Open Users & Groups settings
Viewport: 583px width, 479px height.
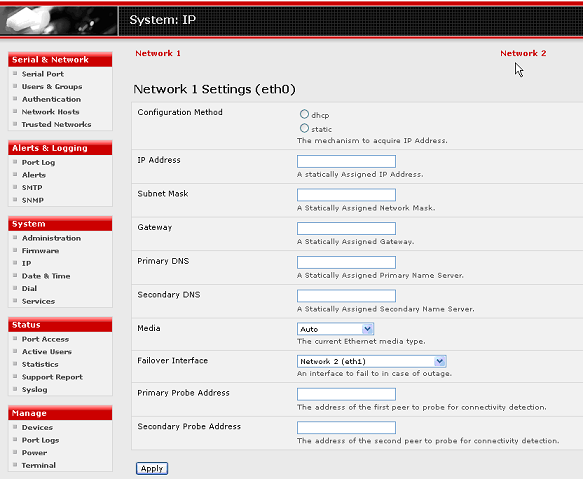(x=52, y=87)
